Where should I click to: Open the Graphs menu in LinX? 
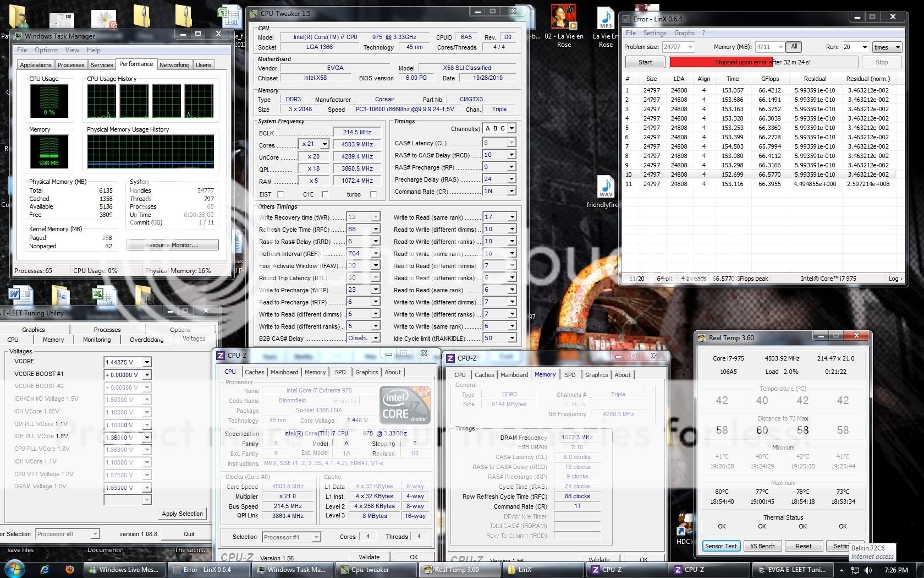pos(684,33)
